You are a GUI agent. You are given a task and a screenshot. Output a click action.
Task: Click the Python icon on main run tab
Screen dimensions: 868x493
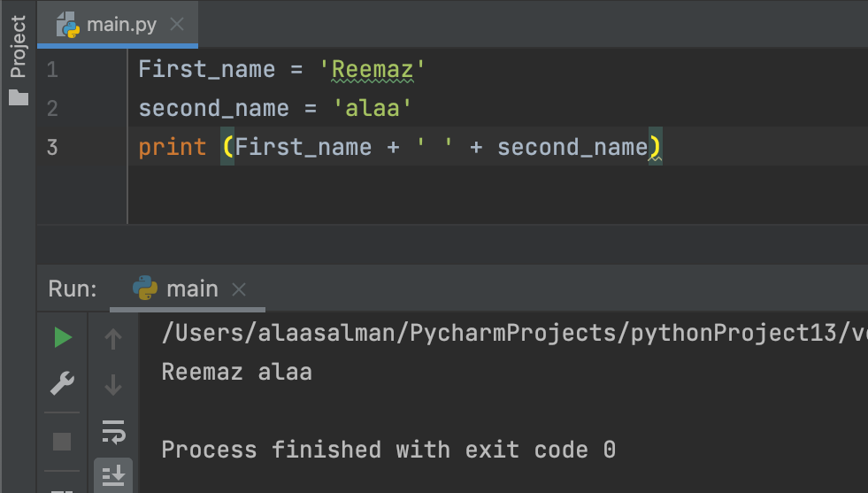(145, 288)
